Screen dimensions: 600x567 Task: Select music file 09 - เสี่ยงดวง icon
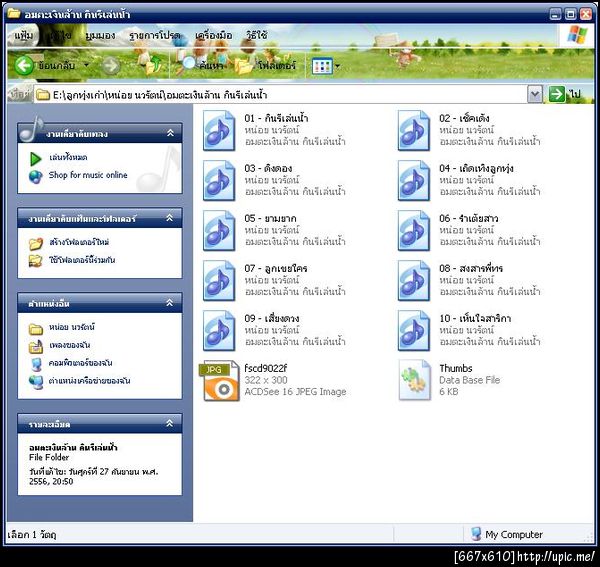pos(219,331)
